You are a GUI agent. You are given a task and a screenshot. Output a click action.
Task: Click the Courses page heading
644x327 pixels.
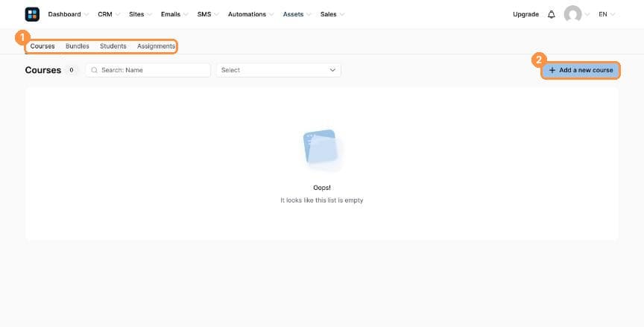43,70
